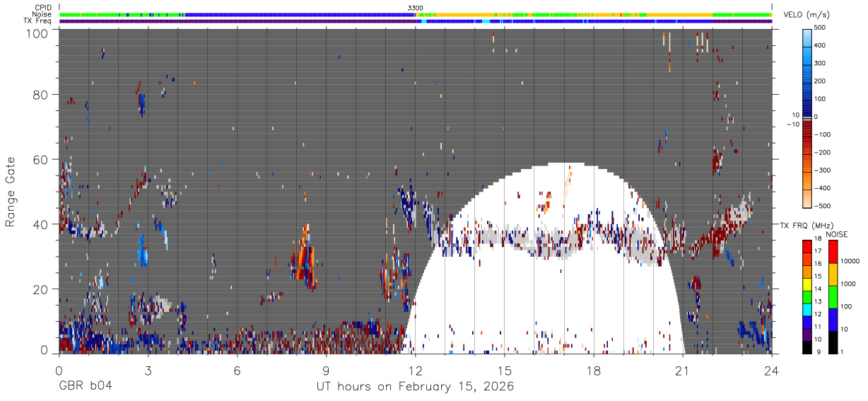Click the Noise row label
This screenshot has height=401, width=868.
[42, 14]
